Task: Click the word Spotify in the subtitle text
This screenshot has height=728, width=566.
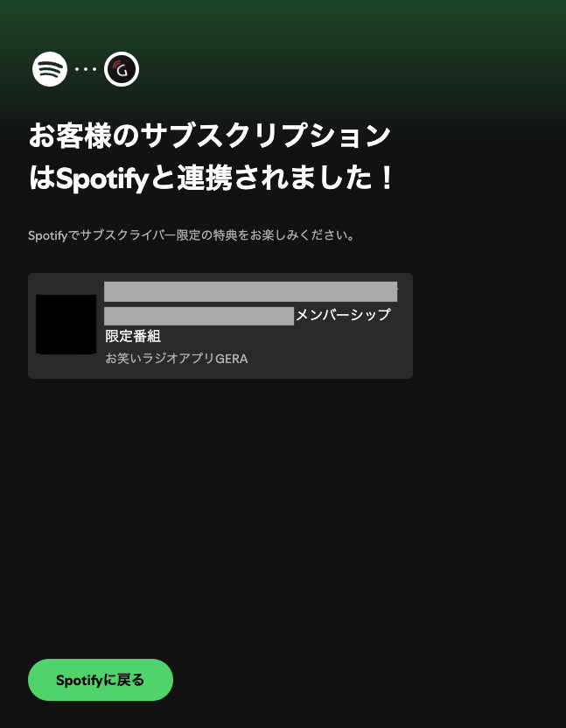Action: coord(48,236)
